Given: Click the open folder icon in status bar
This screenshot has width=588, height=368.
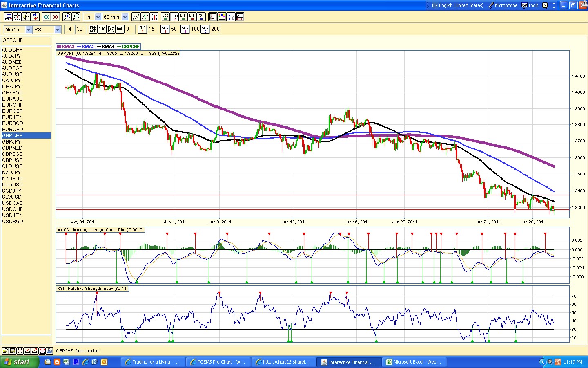Looking at the screenshot, I should click(x=5, y=351).
